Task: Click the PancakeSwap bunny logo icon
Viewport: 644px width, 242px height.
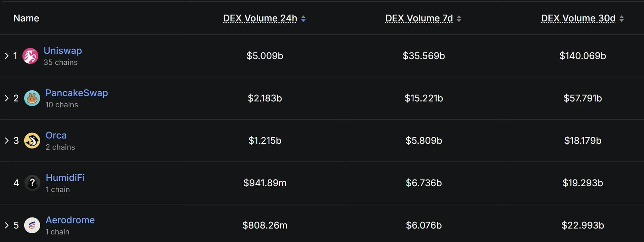Action: 32,98
